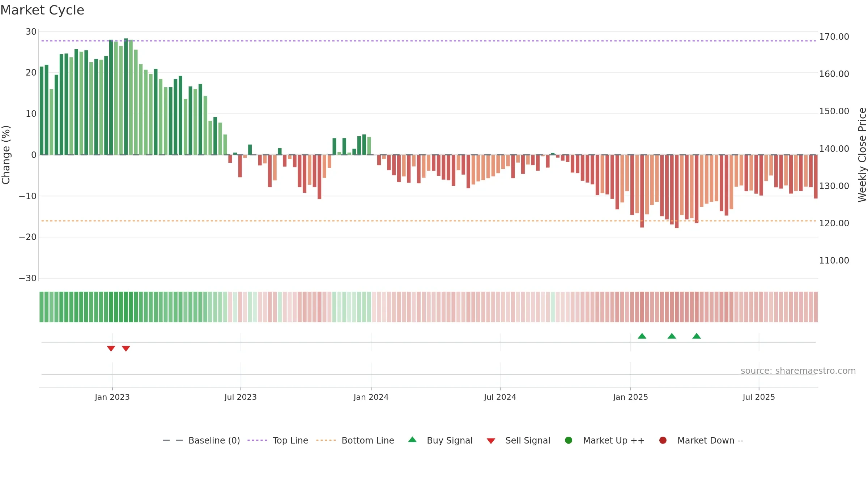868x488 pixels.
Task: Click the Jul 2023 x-axis label
Action: tap(241, 397)
